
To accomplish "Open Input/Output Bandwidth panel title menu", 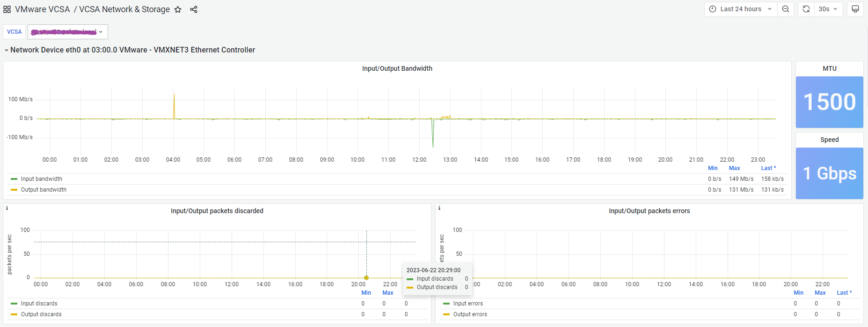I will (x=397, y=68).
